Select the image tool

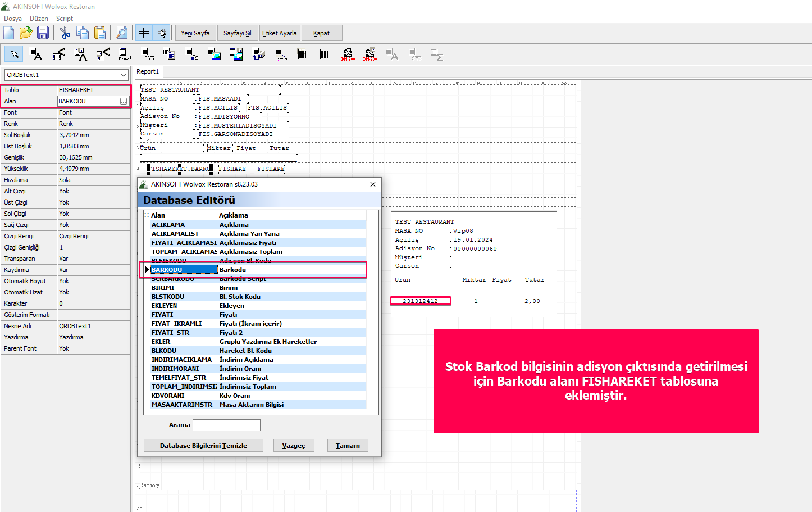pyautogui.click(x=214, y=55)
